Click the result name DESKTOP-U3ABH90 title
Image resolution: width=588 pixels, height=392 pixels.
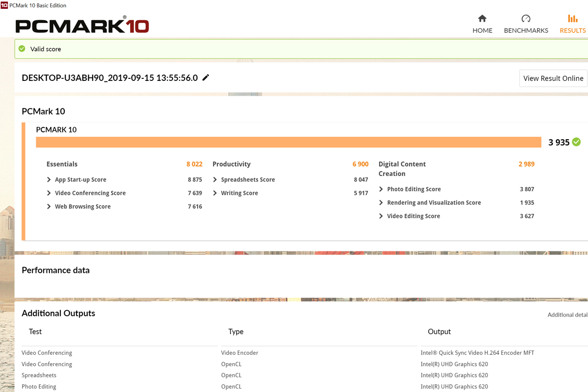(110, 77)
